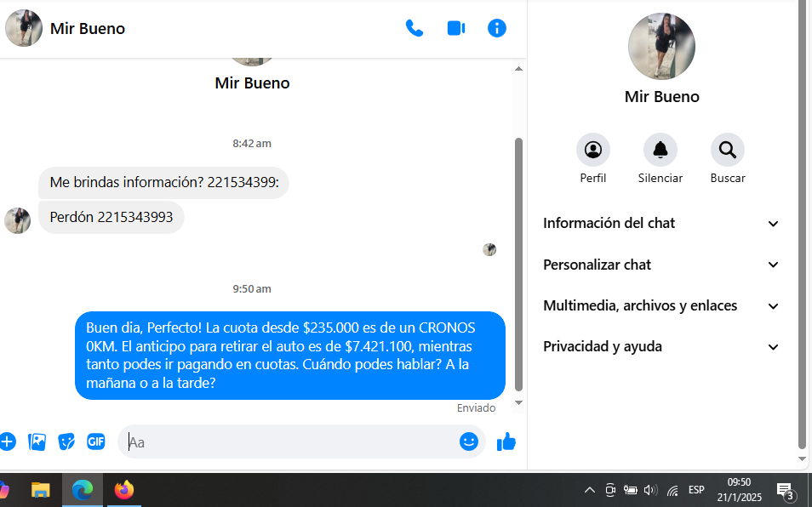Image resolution: width=812 pixels, height=507 pixels.
Task: Expand Multimedia, archivos y enlaces section
Action: click(661, 305)
